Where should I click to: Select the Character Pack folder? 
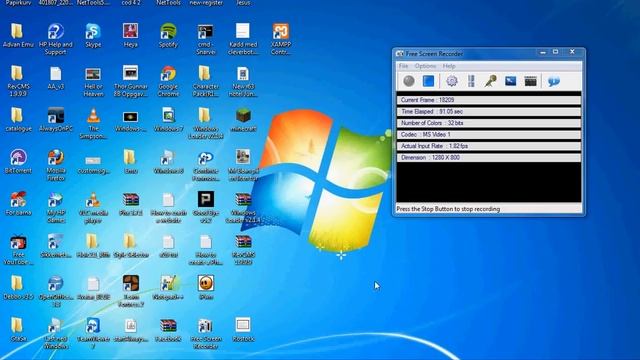(x=206, y=81)
